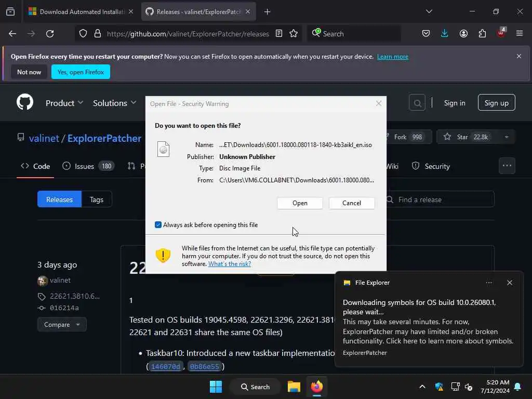Close the Open File security dialog
Image resolution: width=532 pixels, height=399 pixels.
[x=379, y=103]
